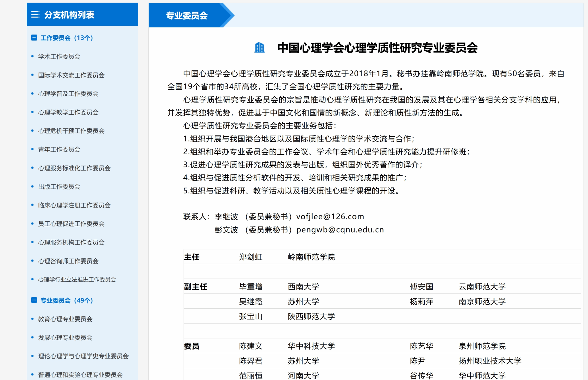Click contact name 李继波
Image resolution: width=588 pixels, height=380 pixels.
pyautogui.click(x=226, y=216)
